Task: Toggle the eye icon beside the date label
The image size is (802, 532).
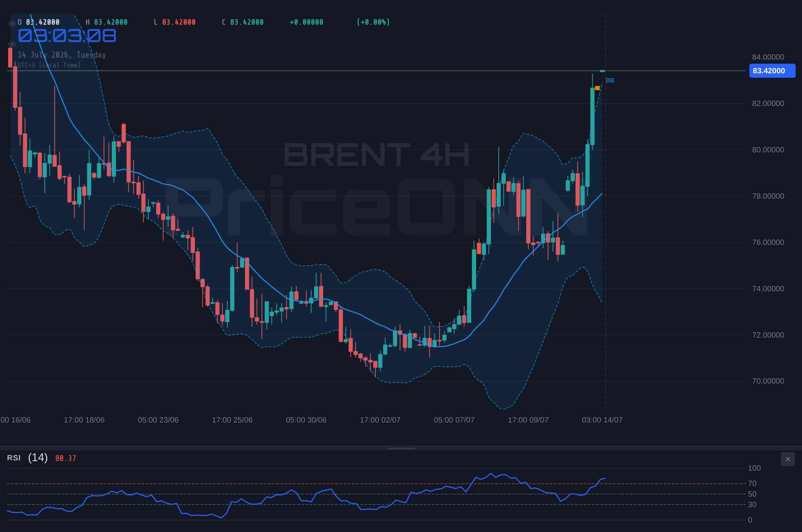Action: (x=12, y=44)
